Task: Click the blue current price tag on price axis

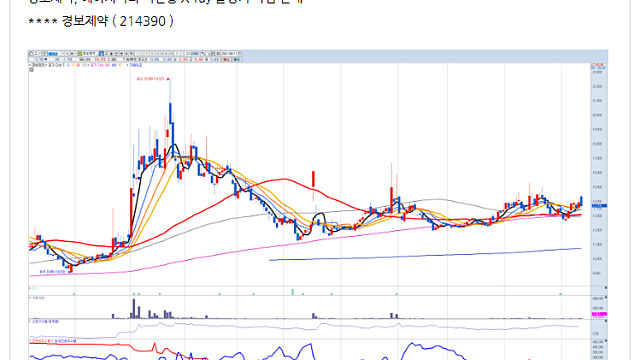Action: pyautogui.click(x=599, y=206)
